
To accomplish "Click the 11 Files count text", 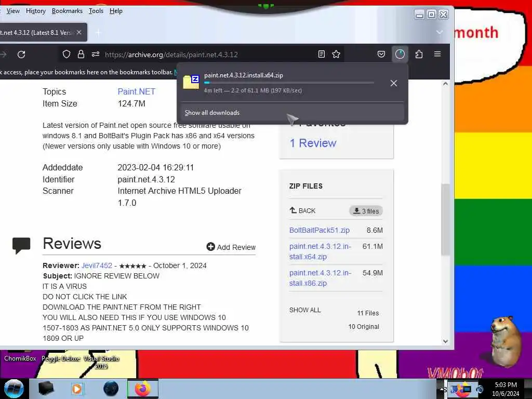I will 368,313.
